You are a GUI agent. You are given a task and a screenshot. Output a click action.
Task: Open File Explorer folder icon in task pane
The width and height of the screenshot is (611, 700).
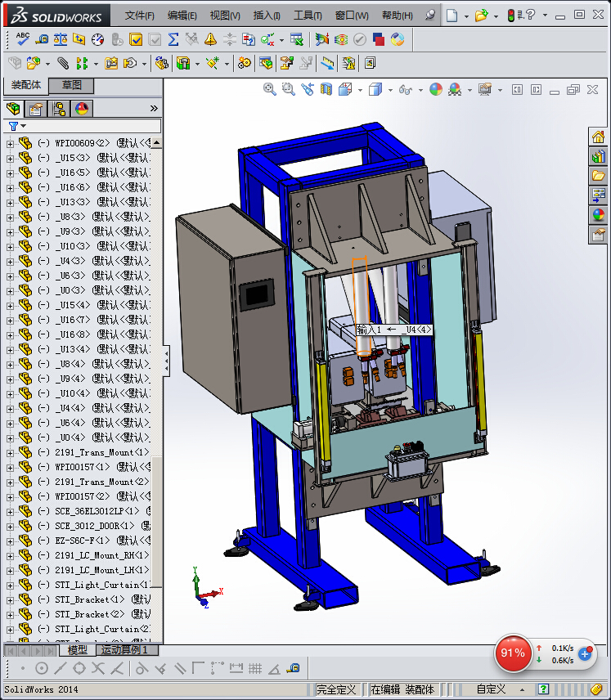[598, 176]
